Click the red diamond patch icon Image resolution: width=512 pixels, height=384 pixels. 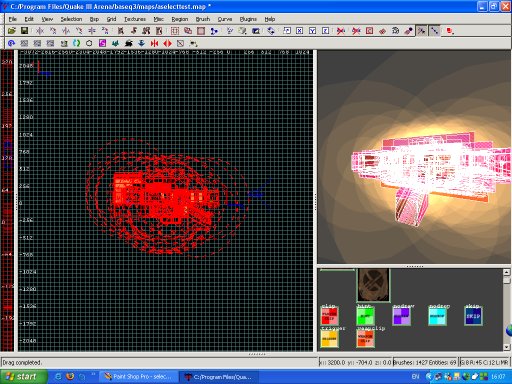(x=382, y=31)
